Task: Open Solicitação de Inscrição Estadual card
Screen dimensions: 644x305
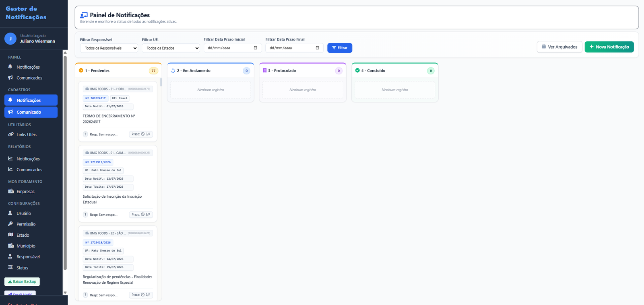Action: (118, 184)
